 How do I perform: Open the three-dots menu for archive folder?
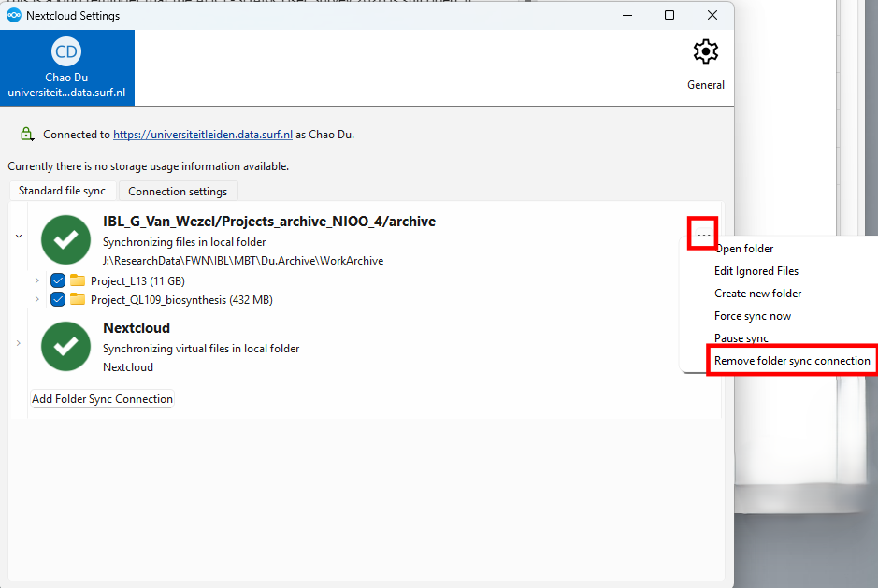pyautogui.click(x=703, y=234)
